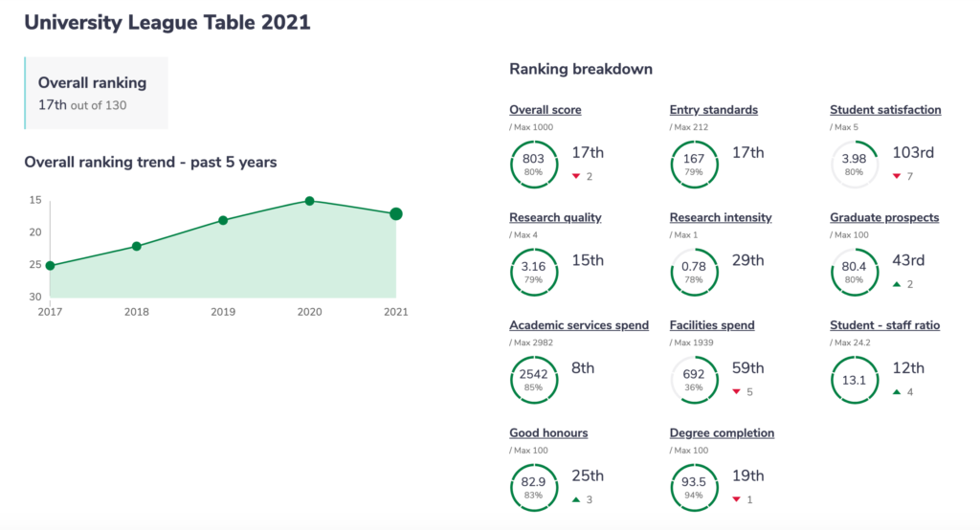Image resolution: width=980 pixels, height=530 pixels.
Task: Click the 803 overall score circular gauge
Action: click(534, 165)
